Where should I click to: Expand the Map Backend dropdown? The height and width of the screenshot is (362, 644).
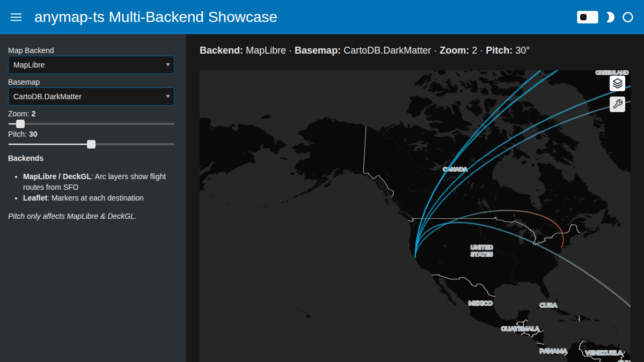pos(91,65)
